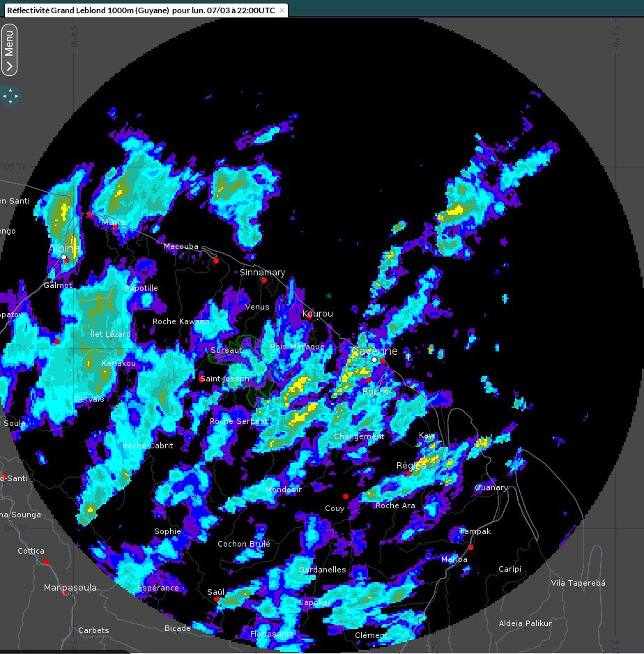Select the red city marker for Mana

[115, 228]
